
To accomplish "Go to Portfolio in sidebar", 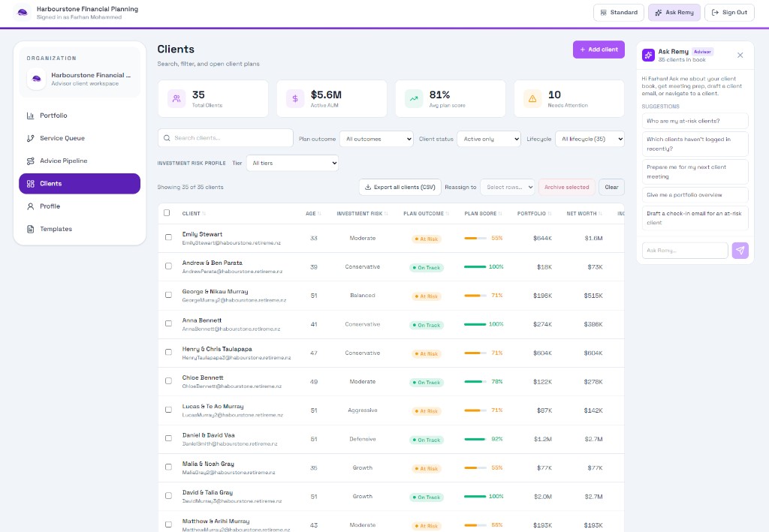I will (x=80, y=116).
